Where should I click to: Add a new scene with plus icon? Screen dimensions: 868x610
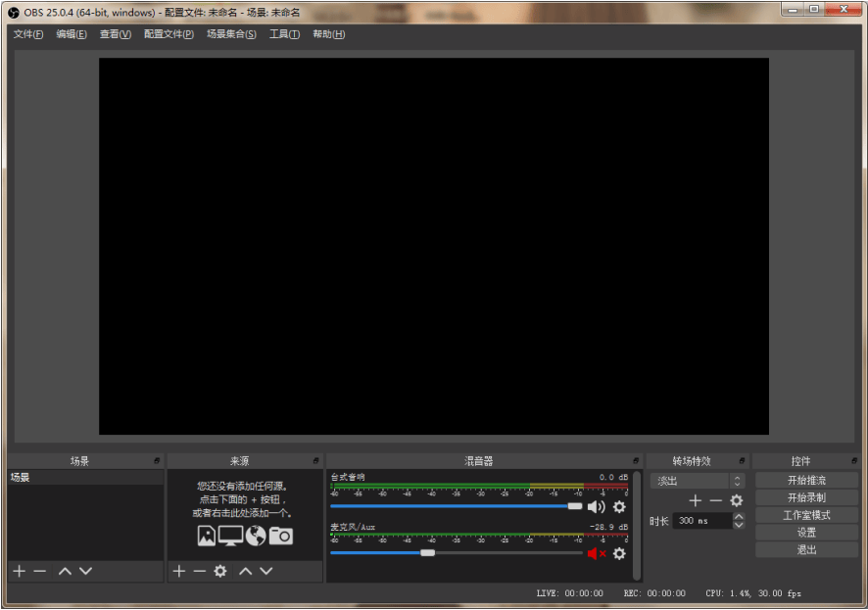pos(19,571)
